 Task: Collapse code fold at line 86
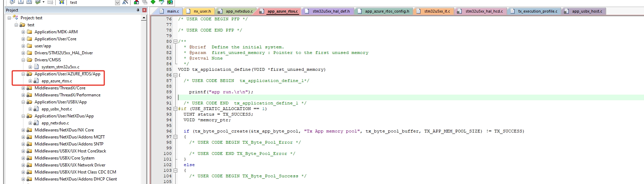point(175,75)
